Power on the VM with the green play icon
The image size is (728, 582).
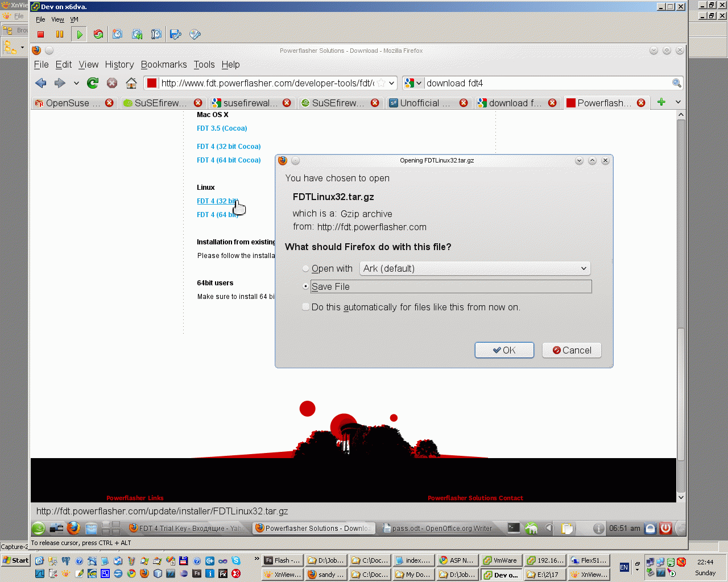pos(80,35)
